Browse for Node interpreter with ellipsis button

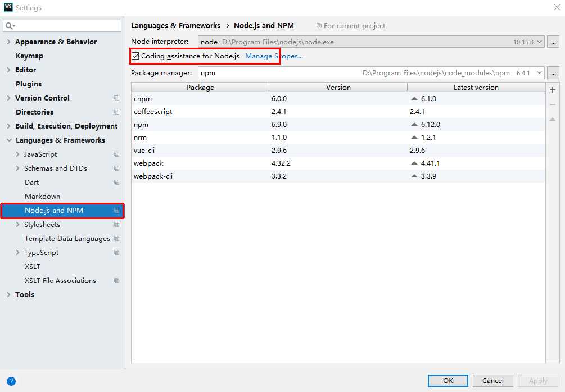pyautogui.click(x=553, y=42)
